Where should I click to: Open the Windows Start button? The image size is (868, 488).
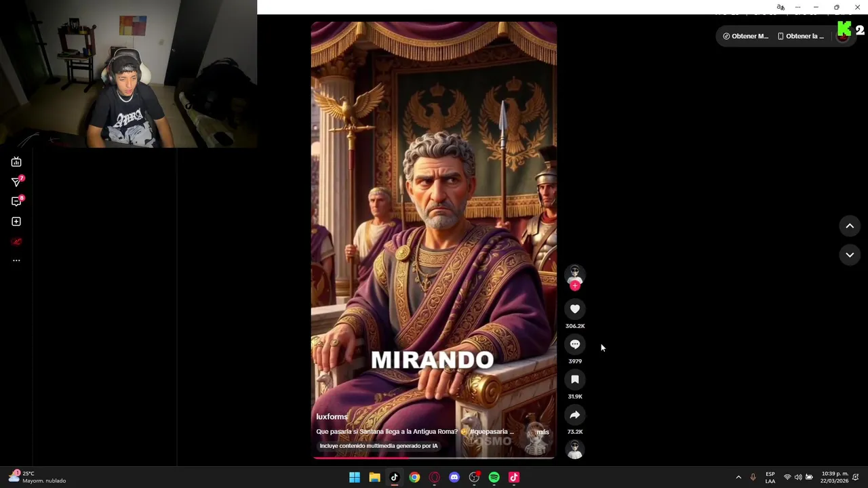(355, 477)
